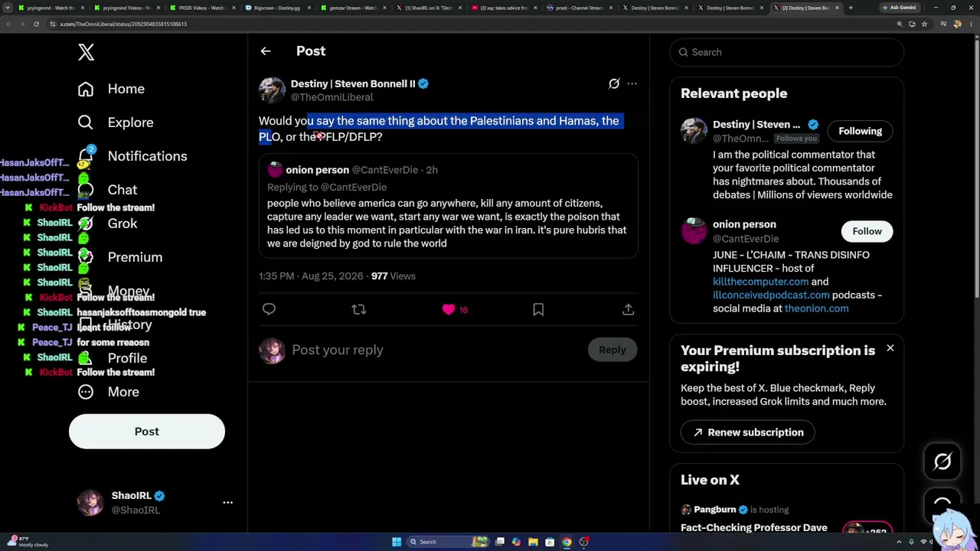Dismiss the Premium subscription expiring notice
The height and width of the screenshot is (551, 980).
point(890,348)
